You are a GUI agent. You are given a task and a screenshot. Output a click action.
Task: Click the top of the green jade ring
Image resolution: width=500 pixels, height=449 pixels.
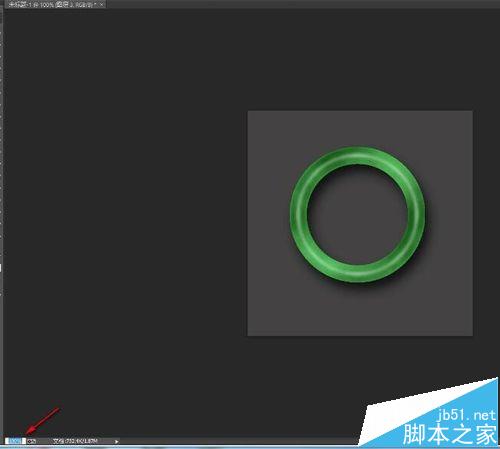357,155
